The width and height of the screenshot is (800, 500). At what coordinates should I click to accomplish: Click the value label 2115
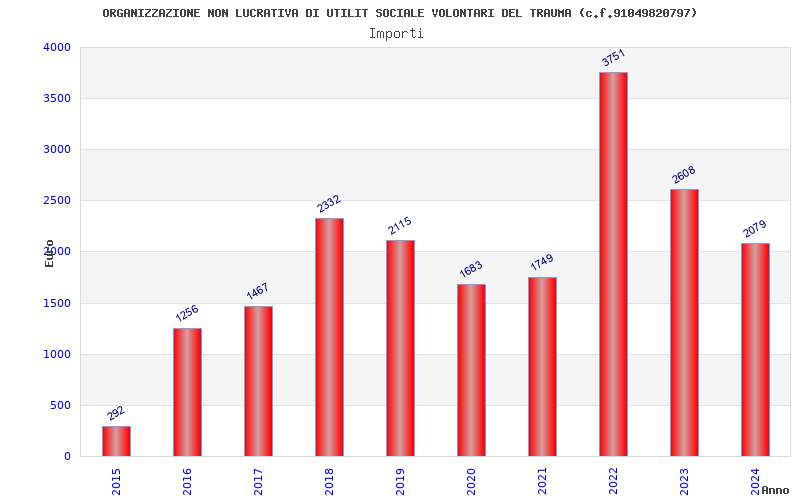pyautogui.click(x=399, y=225)
